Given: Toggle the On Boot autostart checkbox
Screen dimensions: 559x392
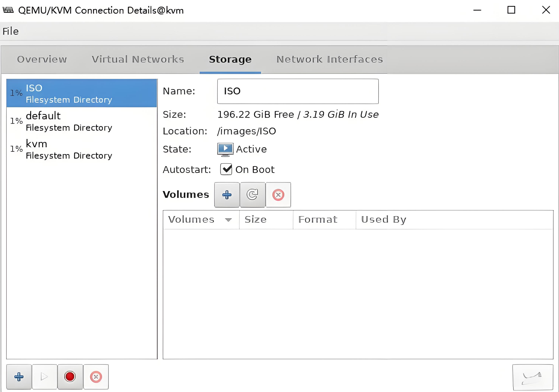Looking at the screenshot, I should [226, 169].
